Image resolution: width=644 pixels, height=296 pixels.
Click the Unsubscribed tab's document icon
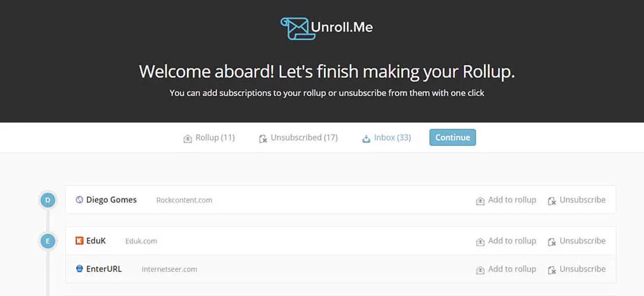(x=263, y=139)
